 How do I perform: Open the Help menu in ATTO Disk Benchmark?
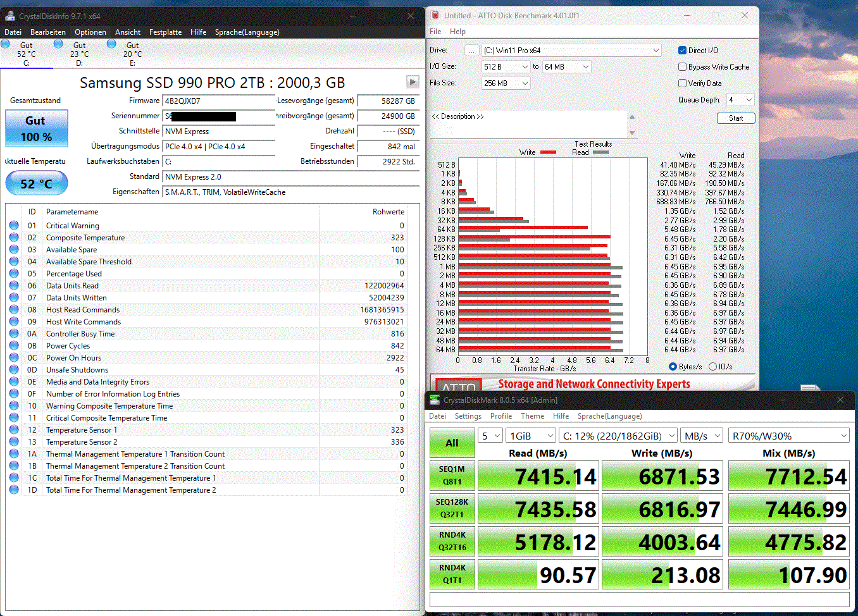(457, 31)
